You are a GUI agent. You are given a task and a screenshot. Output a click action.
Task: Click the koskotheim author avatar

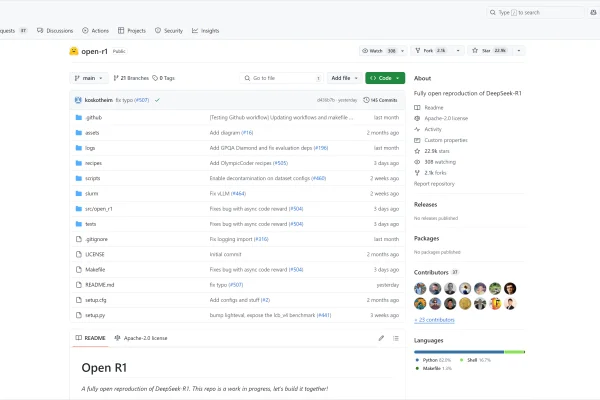click(78, 100)
